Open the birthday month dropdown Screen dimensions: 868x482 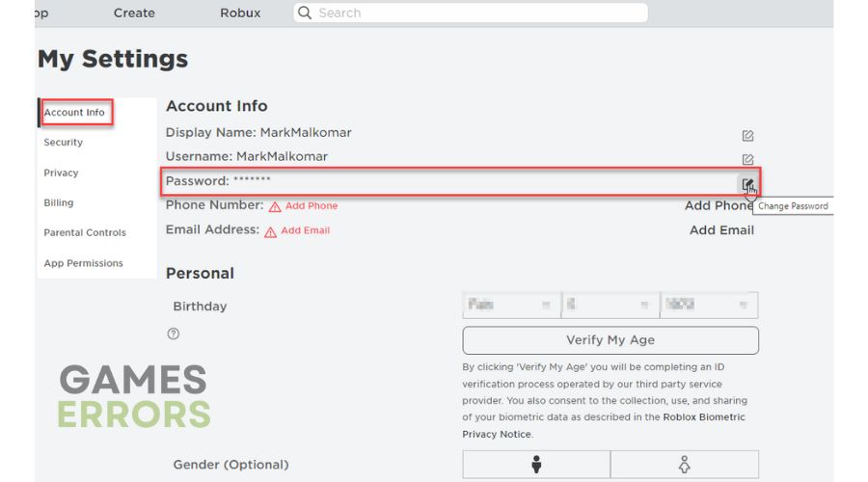(511, 305)
